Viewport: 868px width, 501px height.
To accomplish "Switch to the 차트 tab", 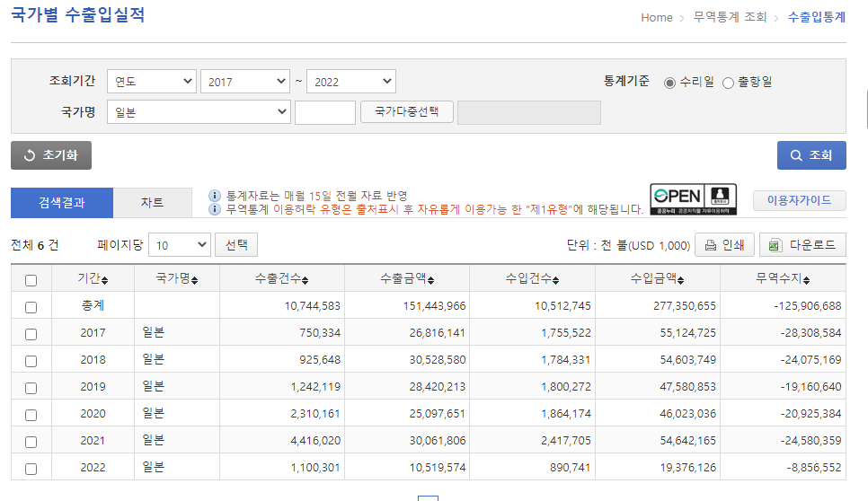I will coord(152,203).
